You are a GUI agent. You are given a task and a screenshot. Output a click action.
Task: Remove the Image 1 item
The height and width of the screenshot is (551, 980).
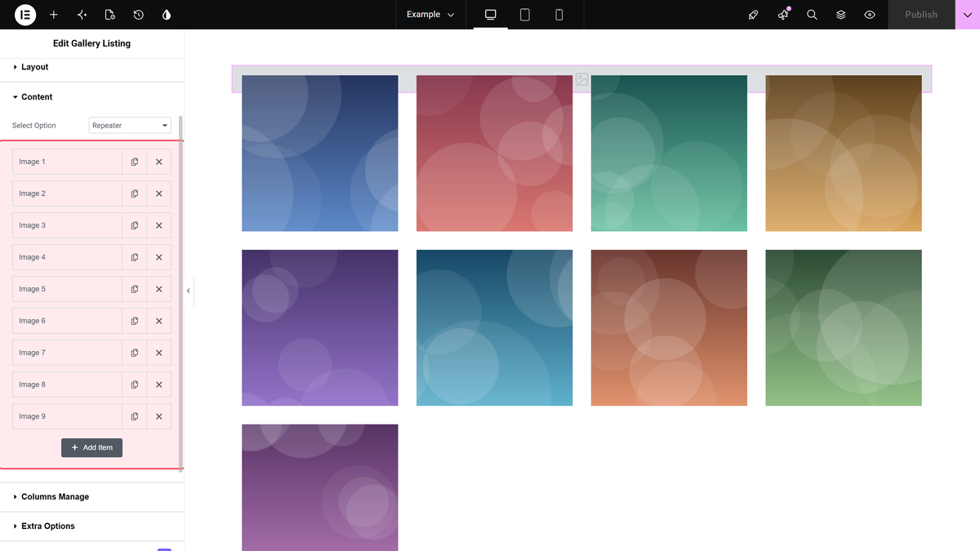click(159, 162)
